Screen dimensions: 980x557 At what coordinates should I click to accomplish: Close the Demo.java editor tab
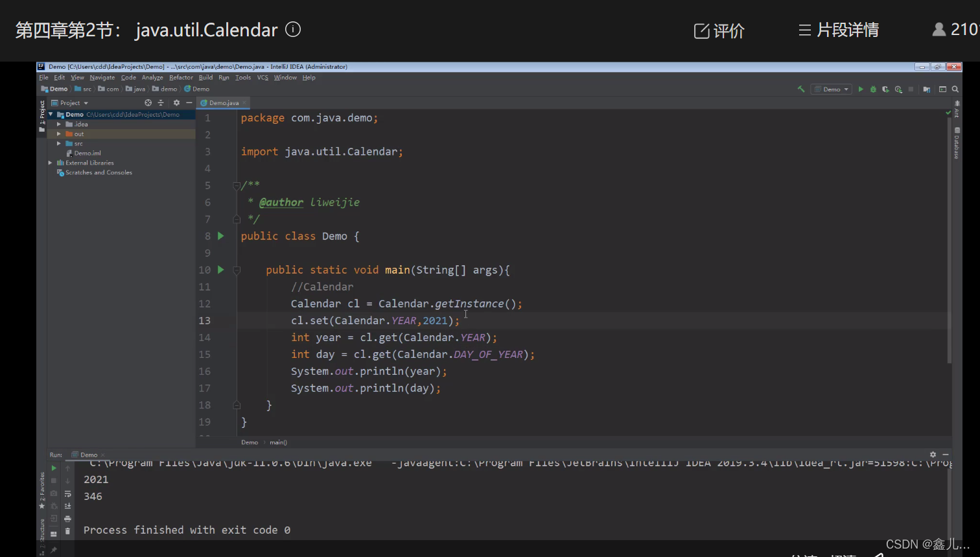pos(245,103)
